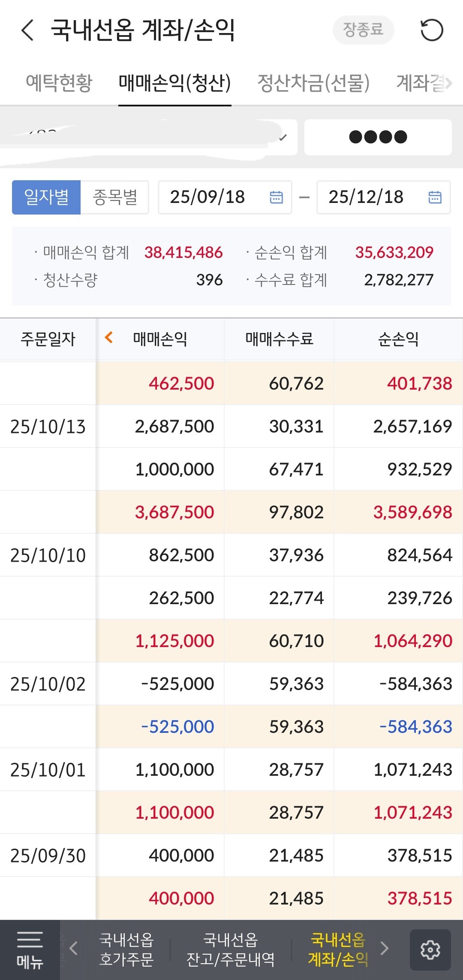Switch to the 예탁현황 tab
The height and width of the screenshot is (980, 463).
[x=59, y=83]
